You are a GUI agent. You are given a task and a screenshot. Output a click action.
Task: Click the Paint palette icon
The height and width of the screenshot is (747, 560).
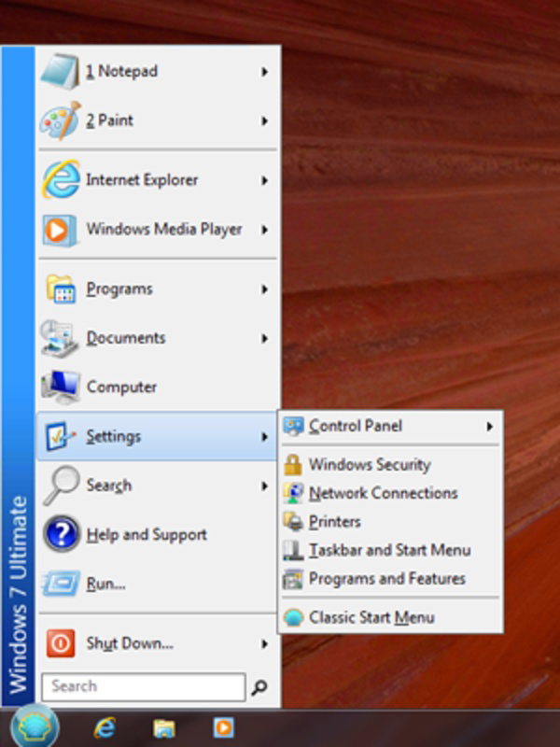pos(60,120)
